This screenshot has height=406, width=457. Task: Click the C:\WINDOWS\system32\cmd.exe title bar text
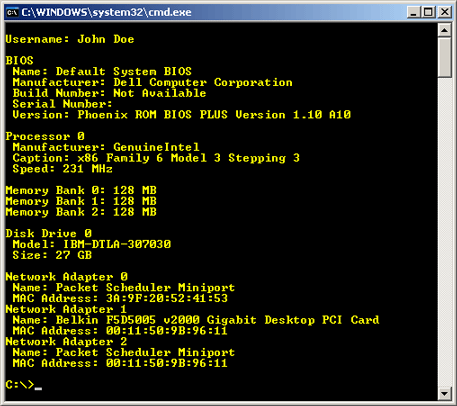tap(106, 12)
